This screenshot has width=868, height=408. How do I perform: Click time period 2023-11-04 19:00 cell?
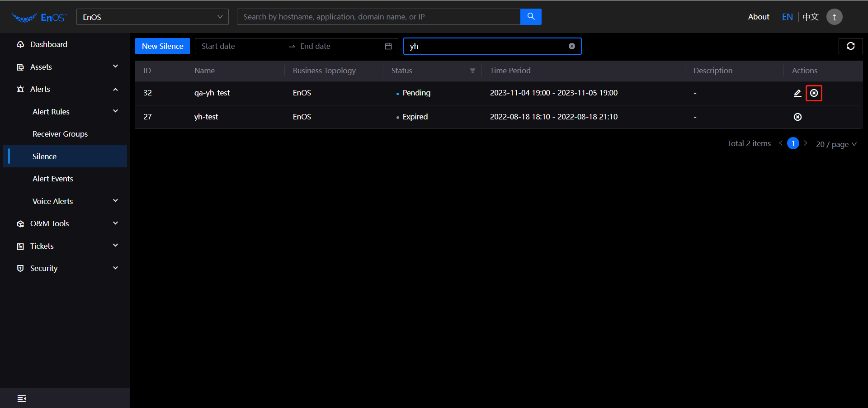pos(554,93)
